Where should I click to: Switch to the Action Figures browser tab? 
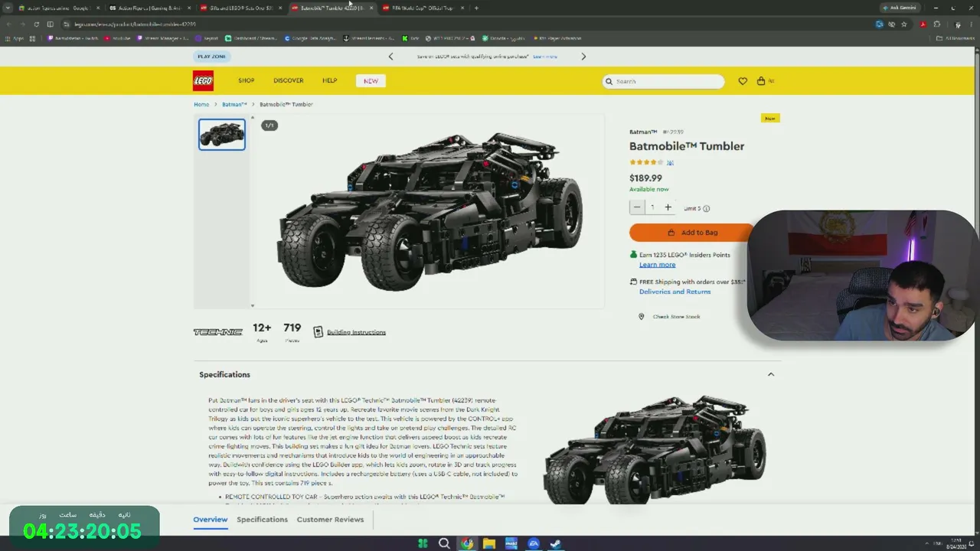click(x=150, y=8)
